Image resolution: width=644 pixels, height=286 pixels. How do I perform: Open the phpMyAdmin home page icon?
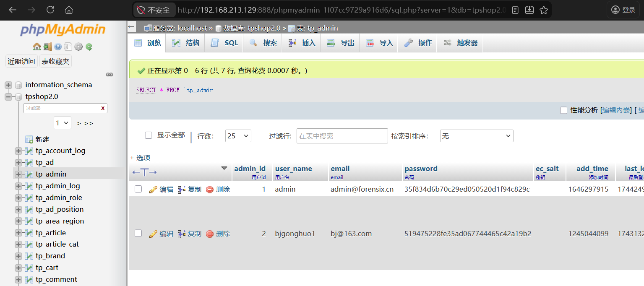(37, 47)
